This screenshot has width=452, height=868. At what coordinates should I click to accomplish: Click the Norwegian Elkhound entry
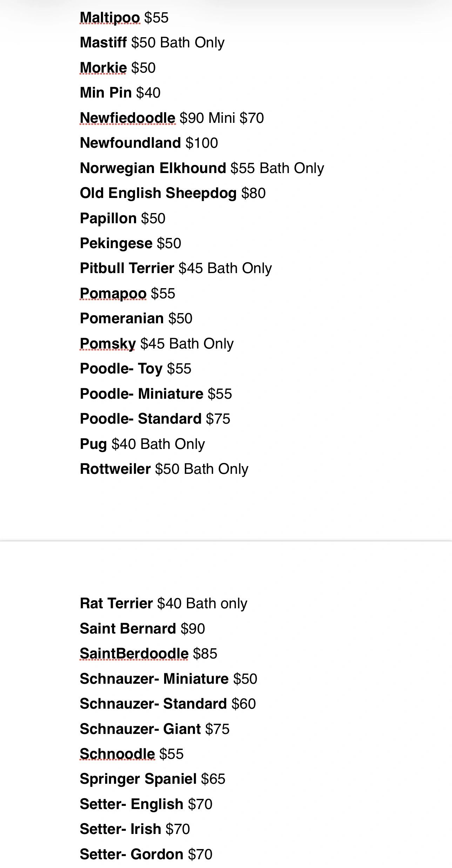pos(202,168)
